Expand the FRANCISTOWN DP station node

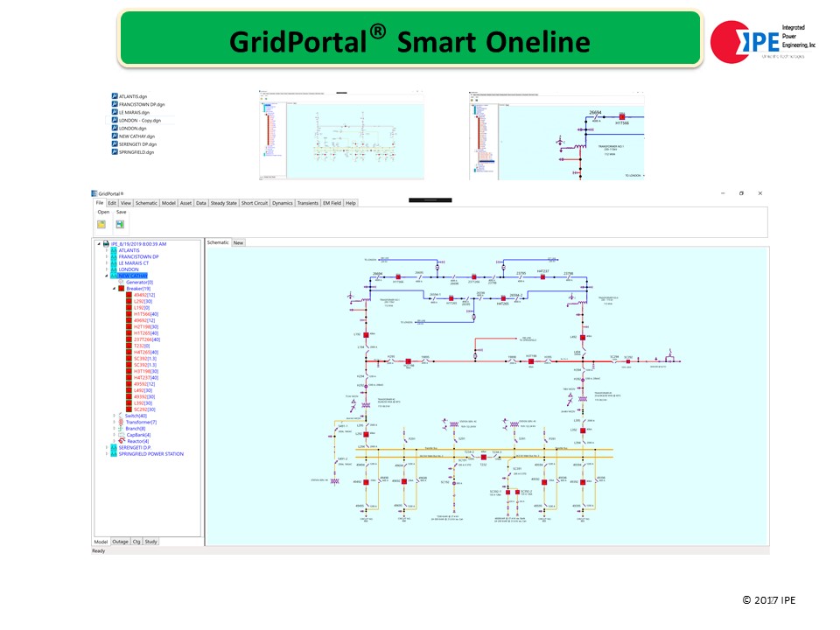[x=107, y=256]
